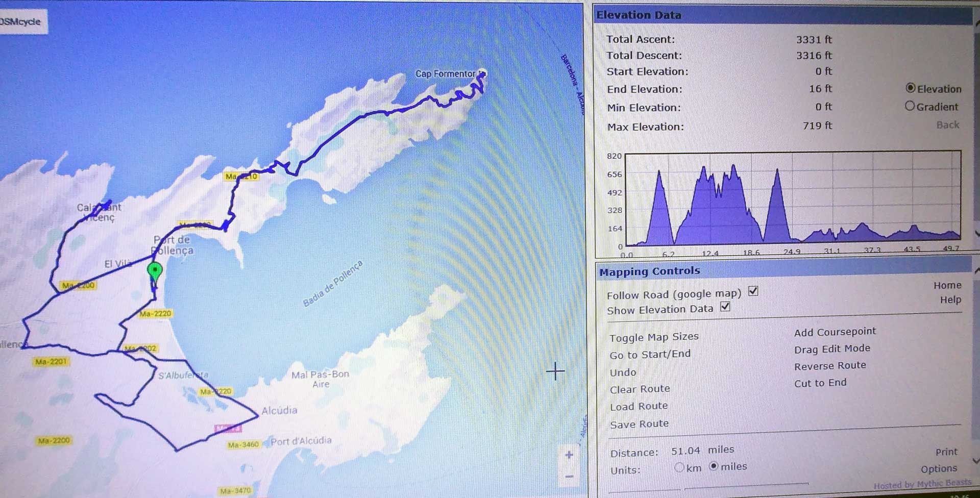Click the Cap Formentor end marker
Viewport: 980px width, 498px height.
(482, 74)
